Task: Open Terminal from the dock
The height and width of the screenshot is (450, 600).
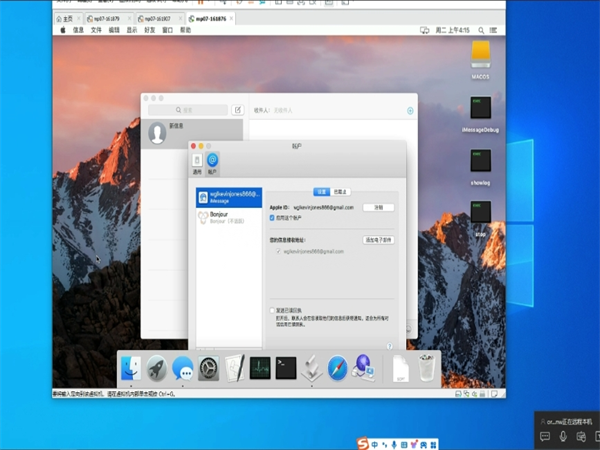Action: 286,369
